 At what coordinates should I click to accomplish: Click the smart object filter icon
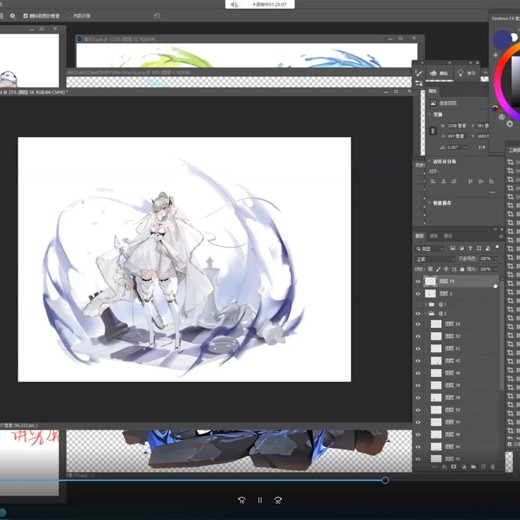[488, 248]
